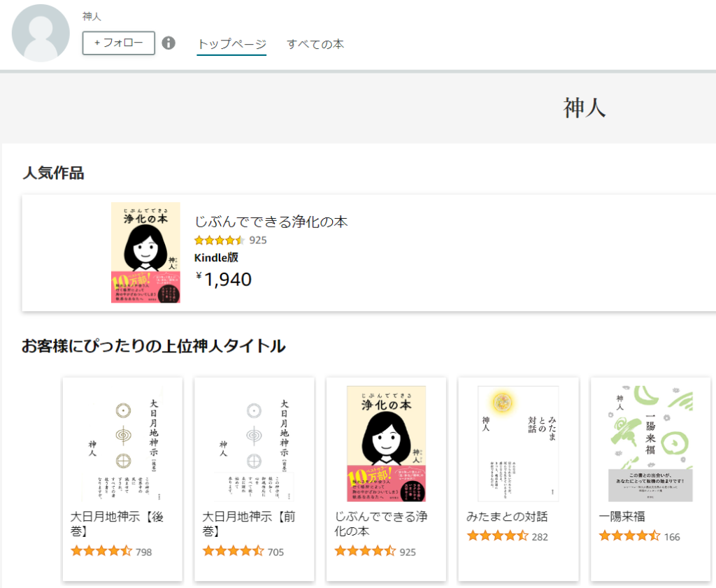Click star rating of featured 925-review book

(x=219, y=241)
